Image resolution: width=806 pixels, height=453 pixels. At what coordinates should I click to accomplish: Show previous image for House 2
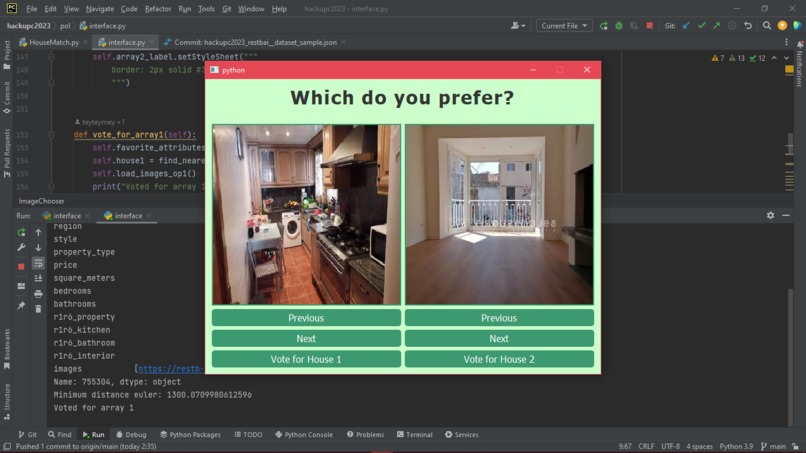click(499, 318)
